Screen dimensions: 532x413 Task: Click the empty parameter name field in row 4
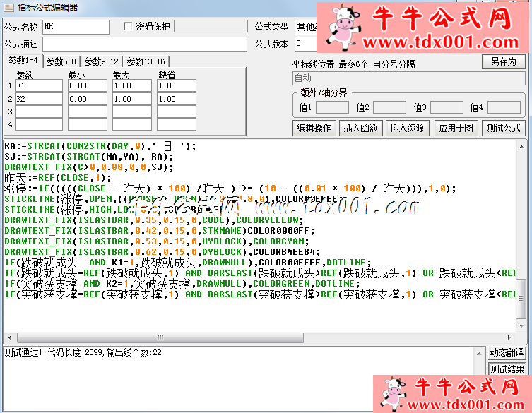[x=39, y=124]
